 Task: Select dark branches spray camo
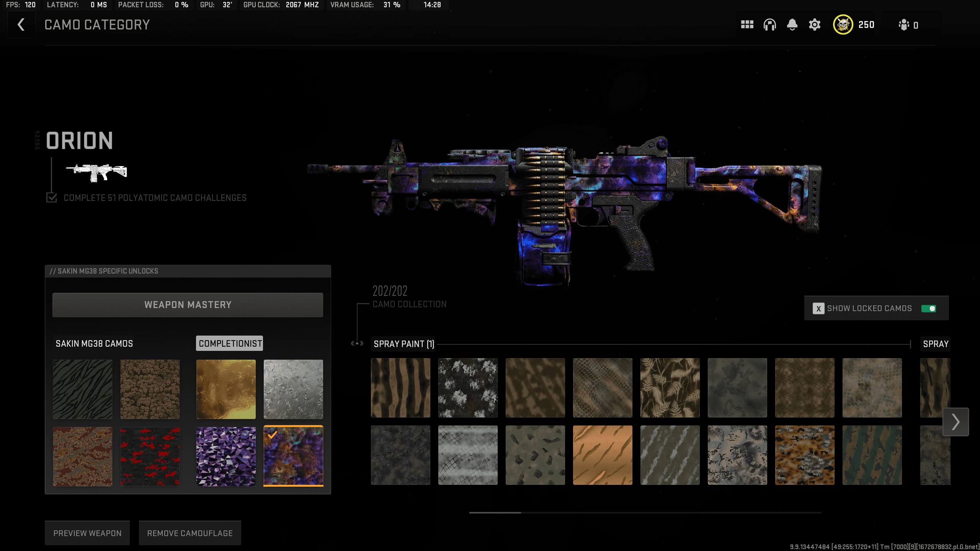pyautogui.click(x=400, y=455)
